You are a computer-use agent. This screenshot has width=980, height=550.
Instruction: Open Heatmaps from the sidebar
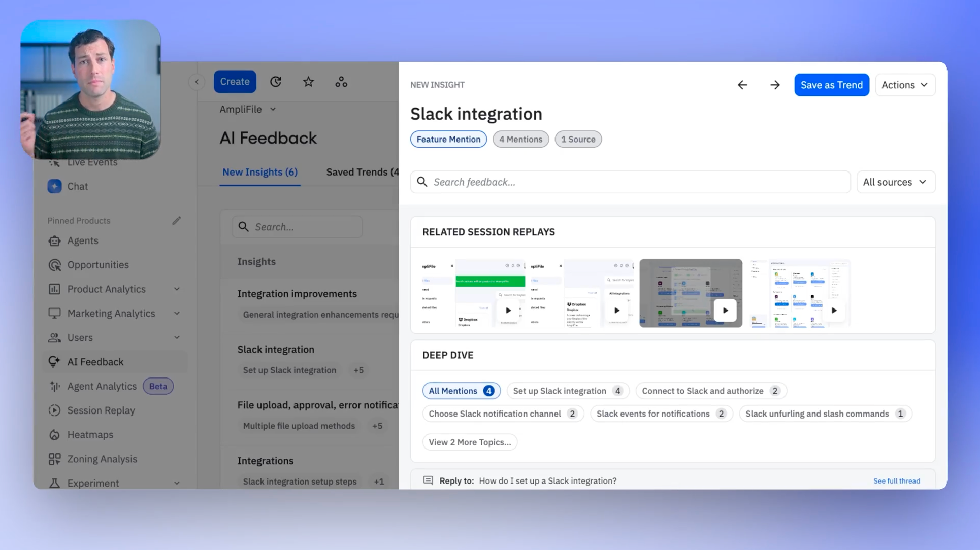90,435
